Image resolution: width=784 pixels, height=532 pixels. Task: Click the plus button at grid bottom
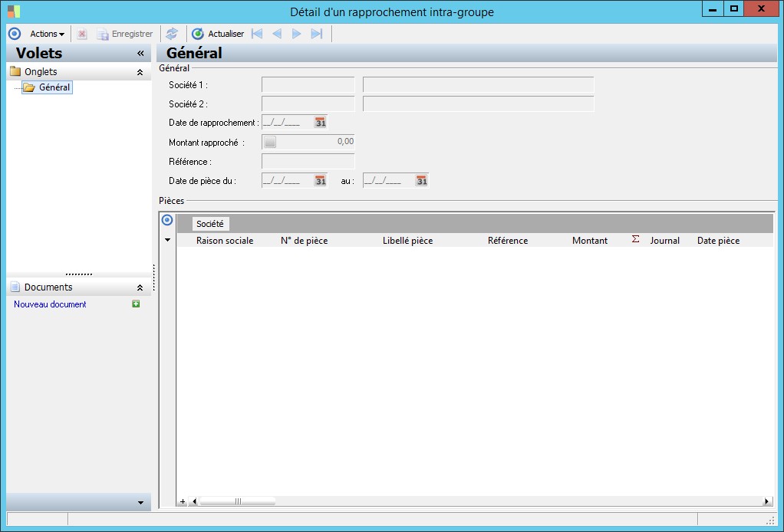[183, 501]
